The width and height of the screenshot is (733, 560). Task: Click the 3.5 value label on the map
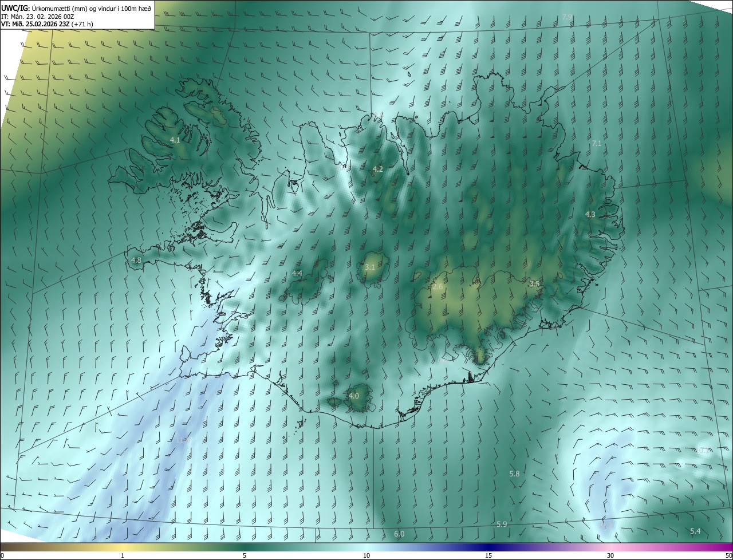tap(534, 283)
